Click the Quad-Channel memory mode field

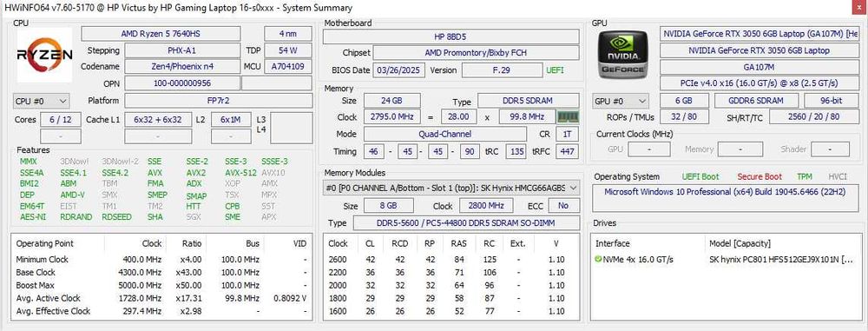445,134
